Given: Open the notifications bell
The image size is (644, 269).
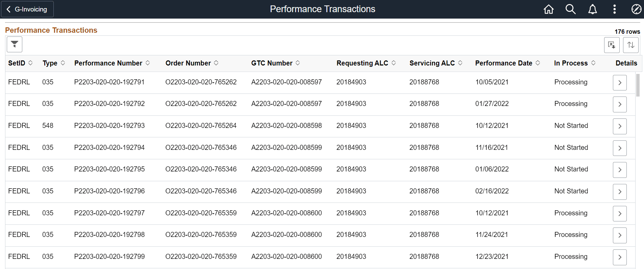Looking at the screenshot, I should point(593,9).
